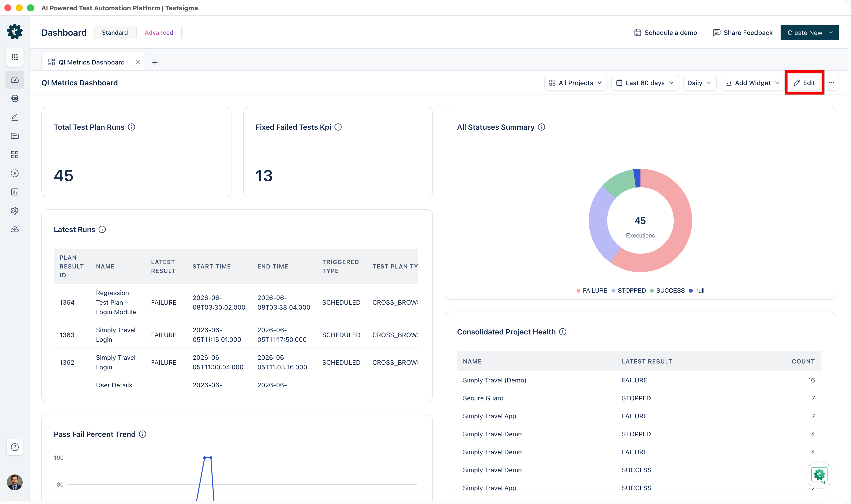Toggle null series in chart legend
The height and width of the screenshot is (504, 851).
(x=696, y=290)
